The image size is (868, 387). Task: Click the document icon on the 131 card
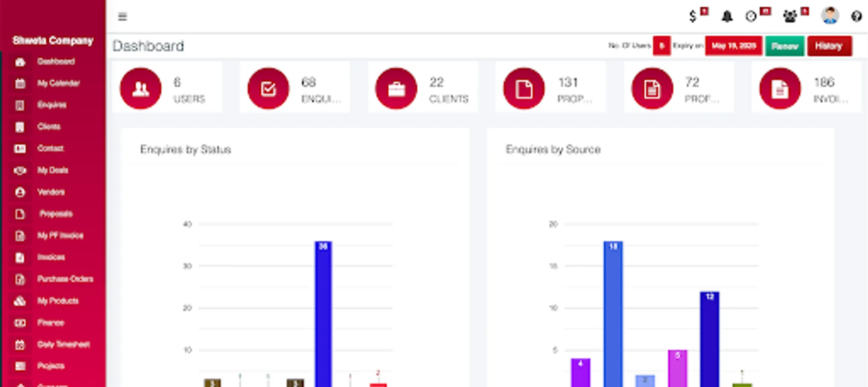(524, 89)
